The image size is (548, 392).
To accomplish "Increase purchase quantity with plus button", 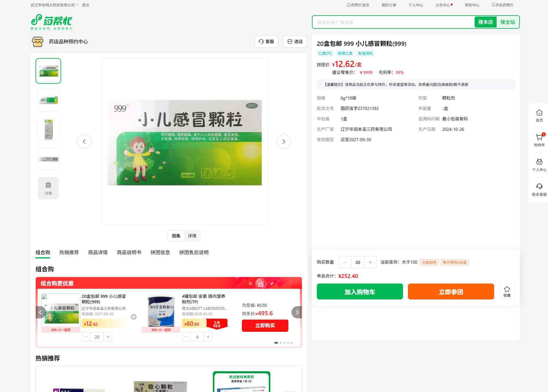I will pos(370,262).
